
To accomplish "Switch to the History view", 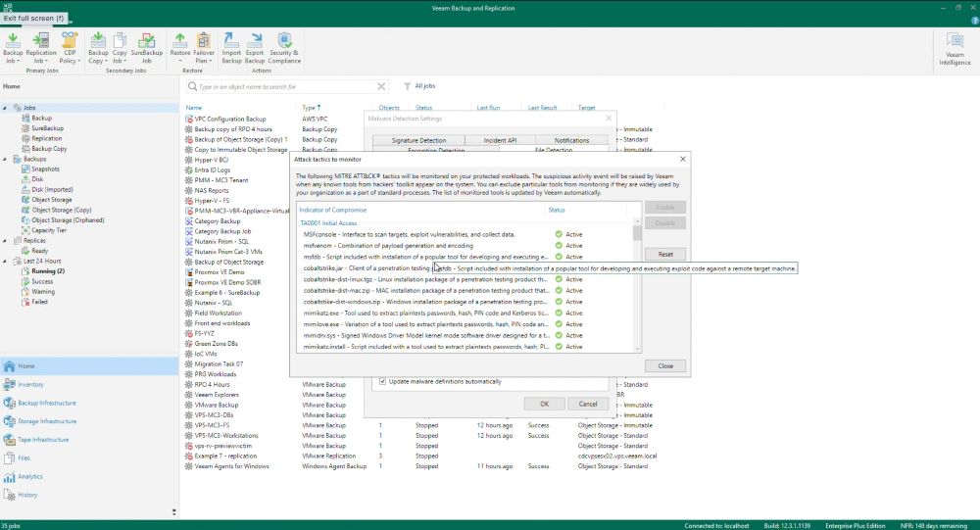I will 27,495.
